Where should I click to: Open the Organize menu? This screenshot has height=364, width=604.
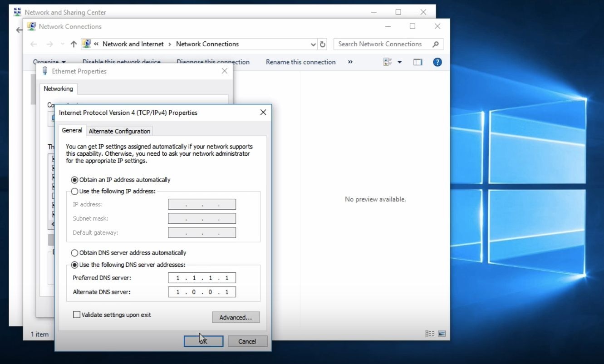click(49, 62)
